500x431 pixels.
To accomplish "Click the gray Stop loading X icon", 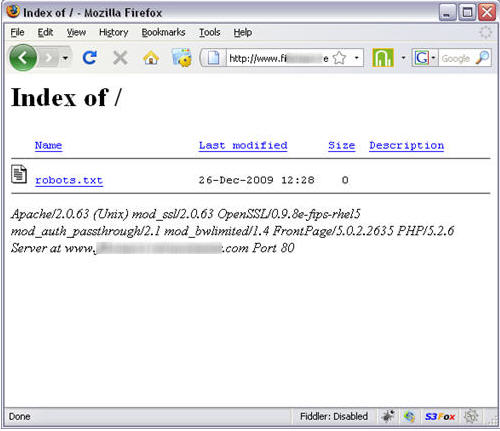I will 120,58.
